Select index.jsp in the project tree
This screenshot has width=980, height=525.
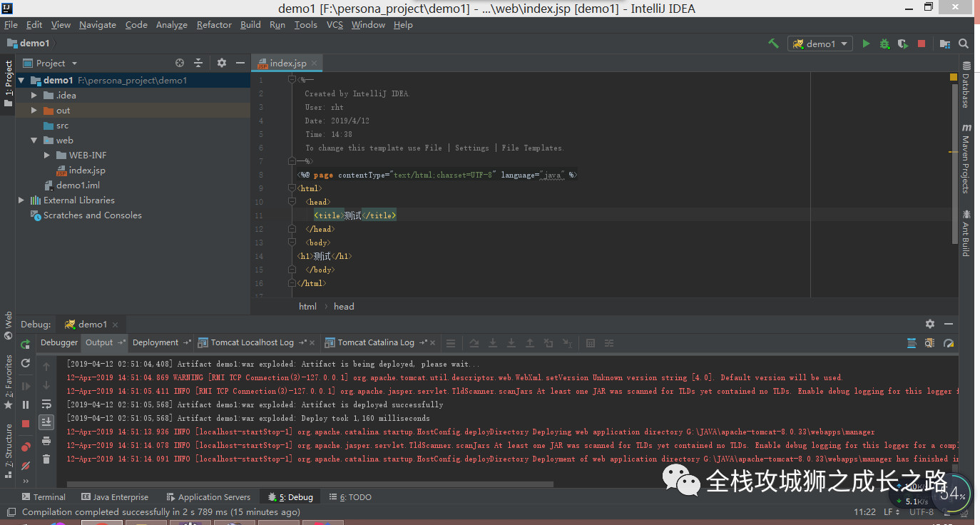[87, 170]
